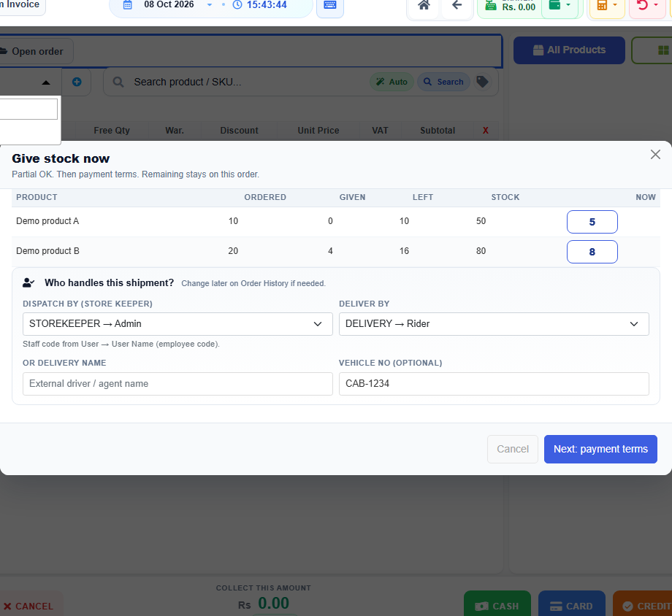The width and height of the screenshot is (672, 616).
Task: Close the Give stock now dialog
Action: click(655, 155)
